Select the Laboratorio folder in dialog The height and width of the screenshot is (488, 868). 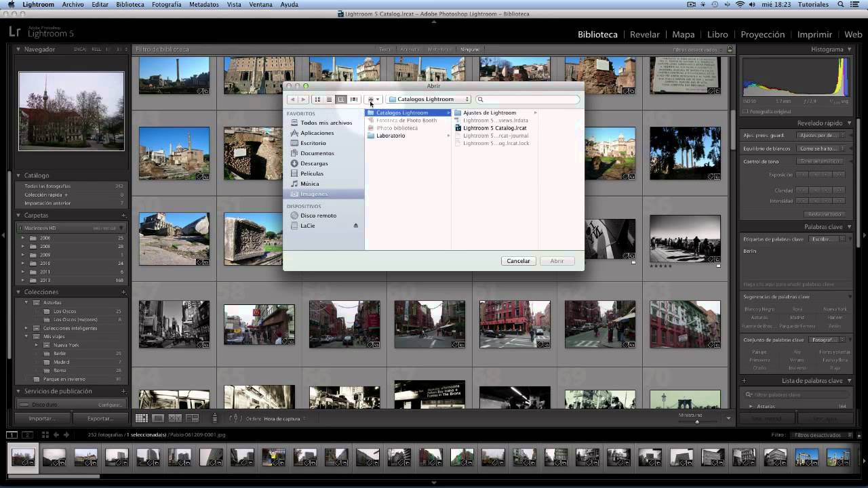click(x=391, y=136)
